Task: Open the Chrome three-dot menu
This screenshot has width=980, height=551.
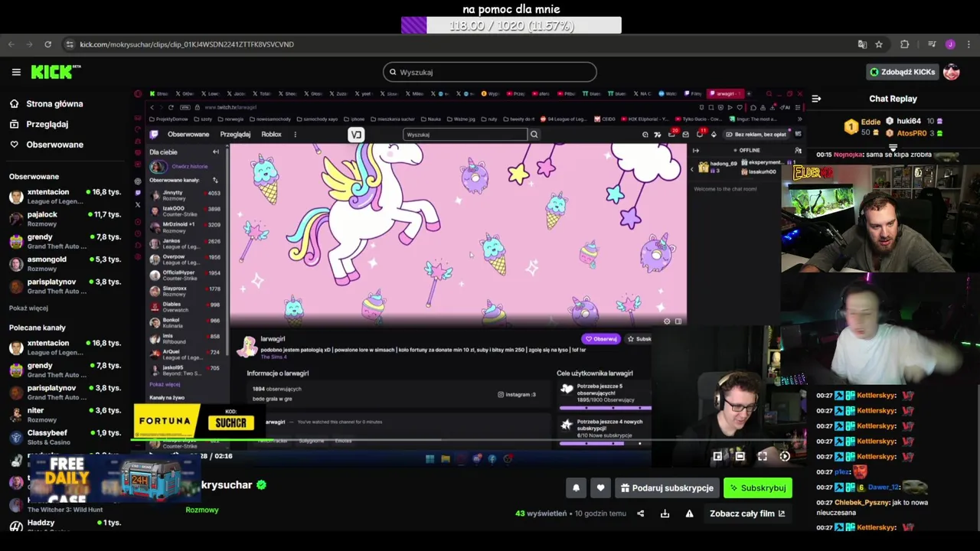Action: coord(969,44)
